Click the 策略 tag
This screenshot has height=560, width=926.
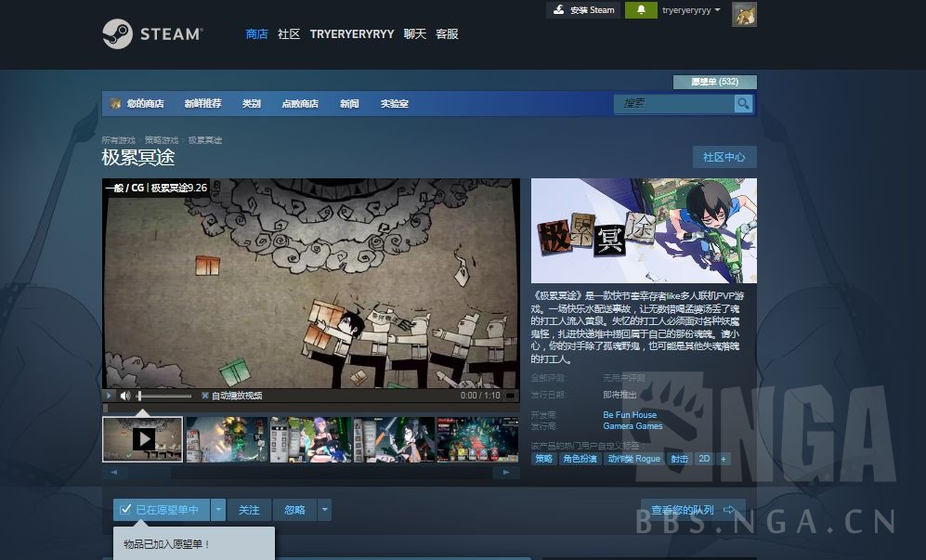click(544, 459)
